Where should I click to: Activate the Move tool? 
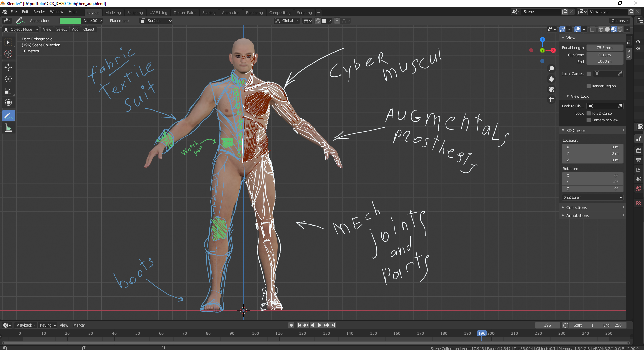(8, 67)
